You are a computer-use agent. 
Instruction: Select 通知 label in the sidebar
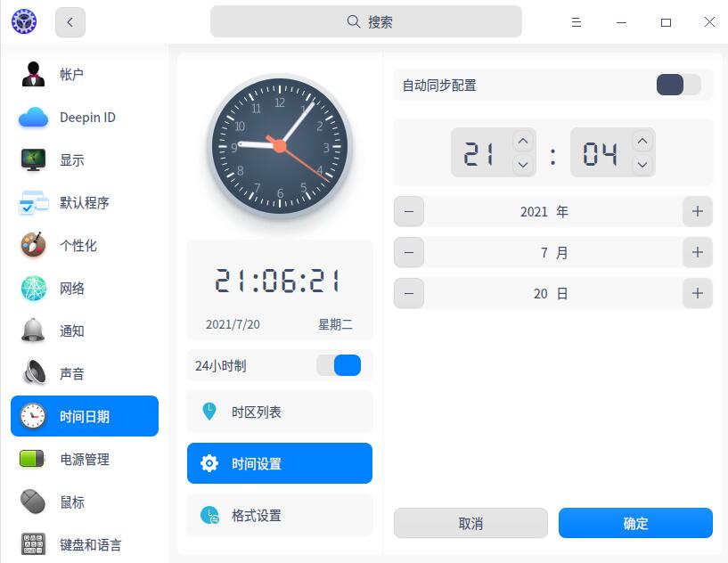72,330
